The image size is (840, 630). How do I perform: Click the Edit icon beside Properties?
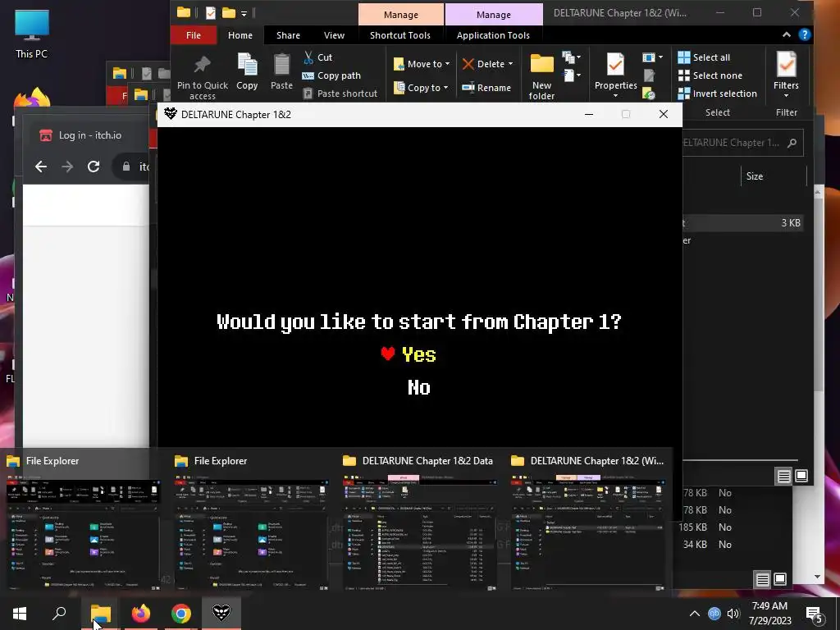pos(649,75)
